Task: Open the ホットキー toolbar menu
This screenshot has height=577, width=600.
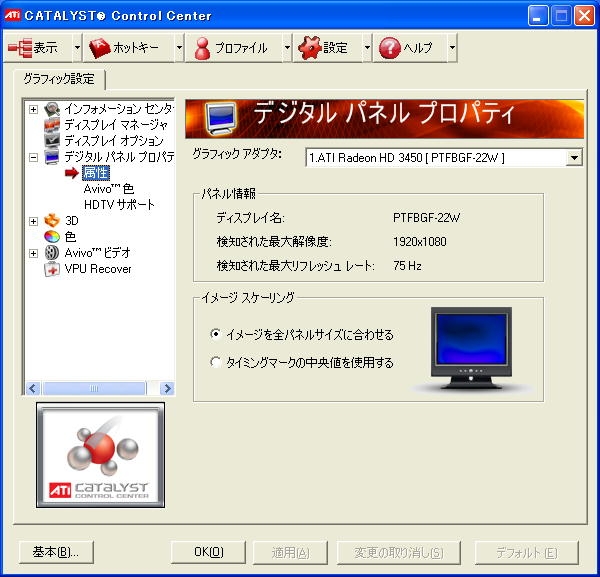Action: tap(129, 48)
